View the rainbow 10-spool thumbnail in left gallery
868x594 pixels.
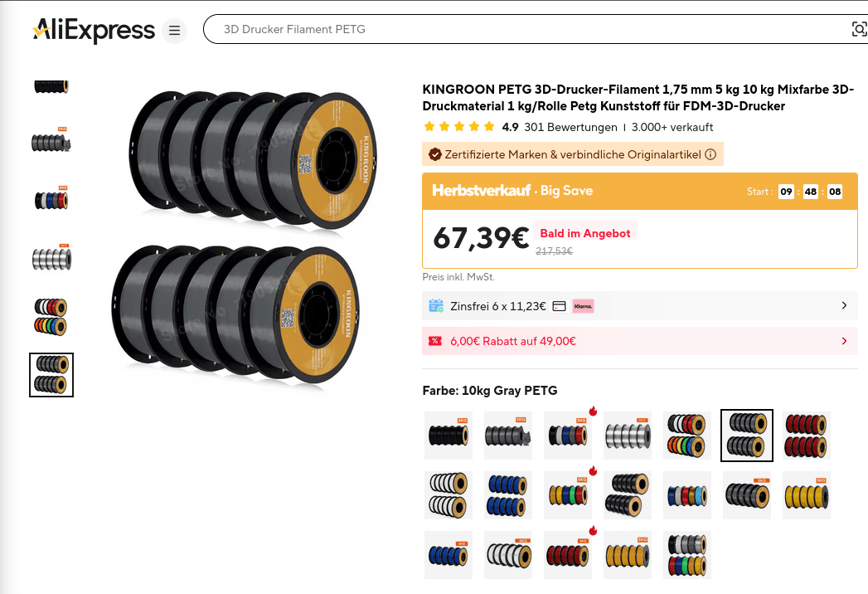(51, 316)
